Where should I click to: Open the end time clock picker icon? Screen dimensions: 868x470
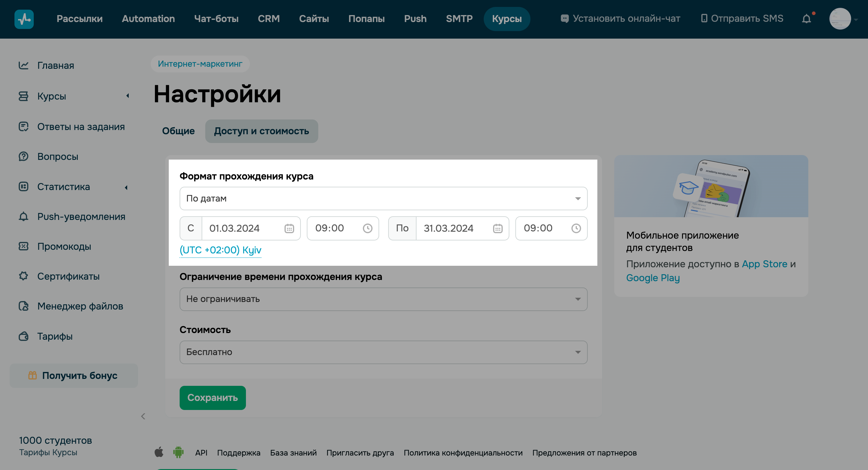576,228
